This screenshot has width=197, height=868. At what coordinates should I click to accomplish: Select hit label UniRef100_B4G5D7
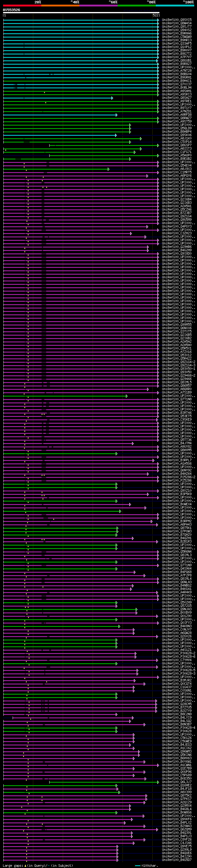tap(177, 860)
